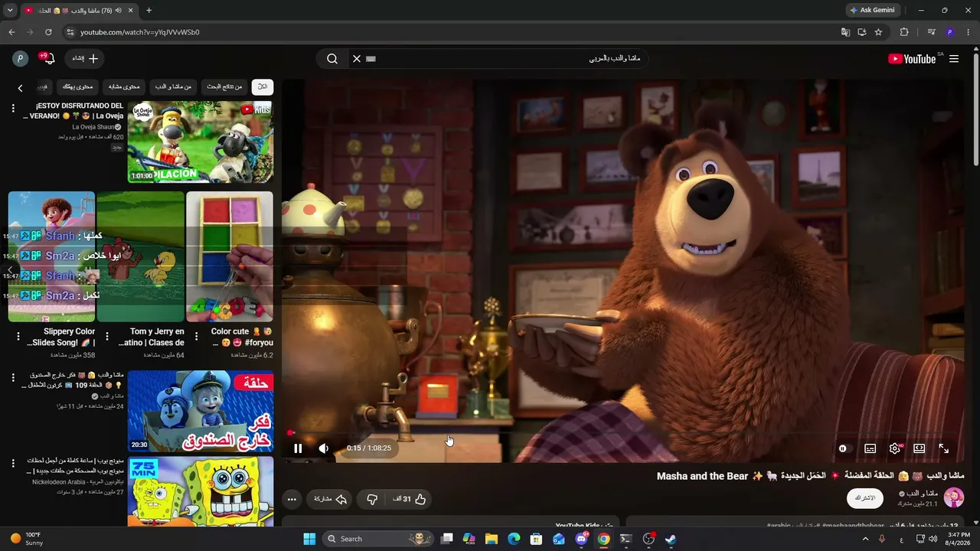Viewport: 980px width, 551px height.
Task: Select the محتوى يهمّك filter chip
Action: pos(77,87)
